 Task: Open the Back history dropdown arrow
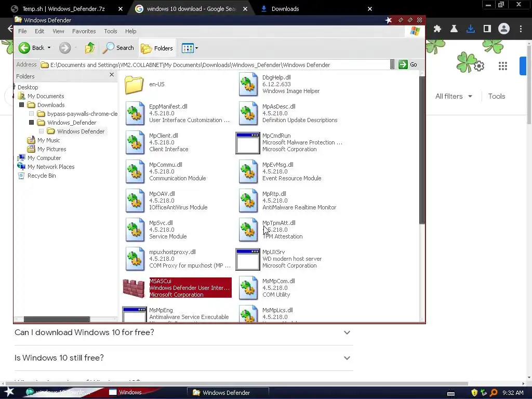49,48
